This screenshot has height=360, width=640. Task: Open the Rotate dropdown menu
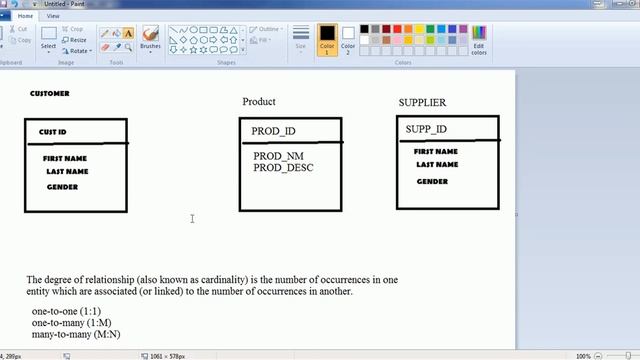pyautogui.click(x=77, y=51)
